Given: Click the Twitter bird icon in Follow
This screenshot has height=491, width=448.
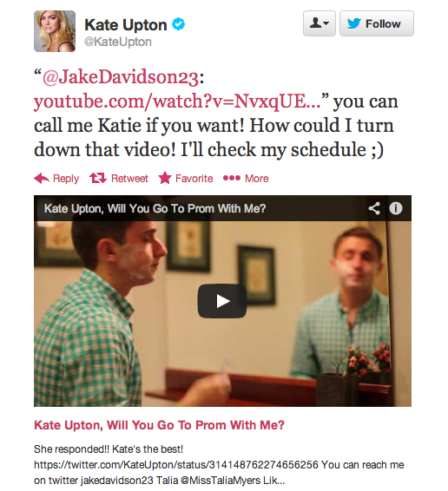Looking at the screenshot, I should 354,23.
